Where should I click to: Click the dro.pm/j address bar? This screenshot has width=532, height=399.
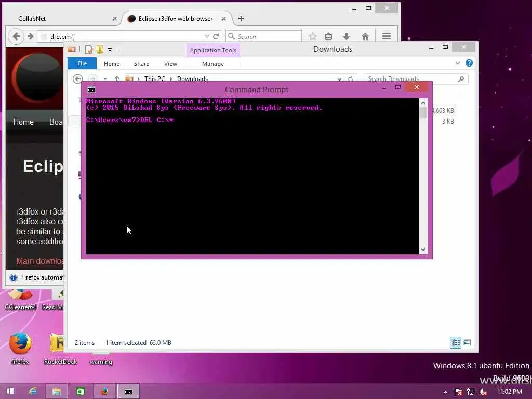(122, 36)
